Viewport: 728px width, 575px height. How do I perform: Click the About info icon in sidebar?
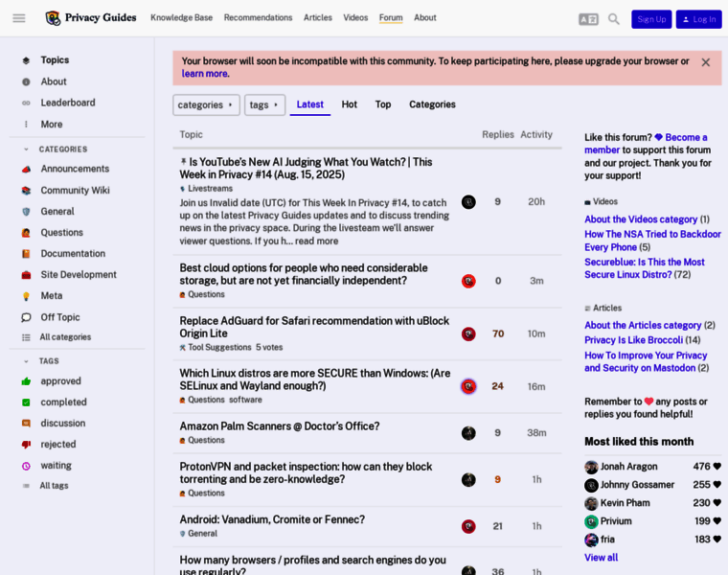[26, 81]
